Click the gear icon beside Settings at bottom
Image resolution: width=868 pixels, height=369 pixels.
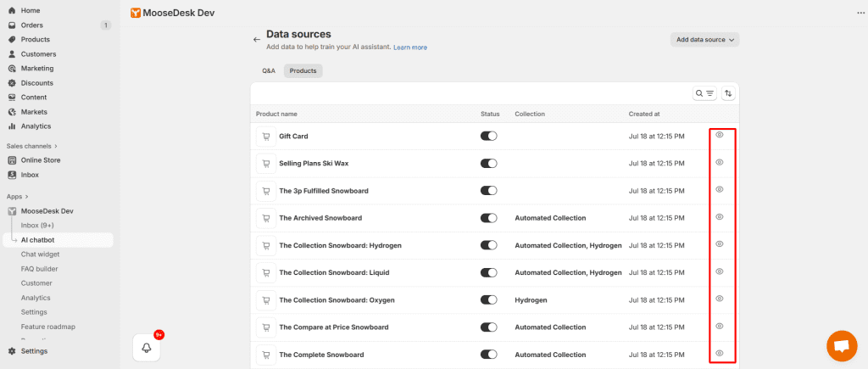[x=12, y=350]
